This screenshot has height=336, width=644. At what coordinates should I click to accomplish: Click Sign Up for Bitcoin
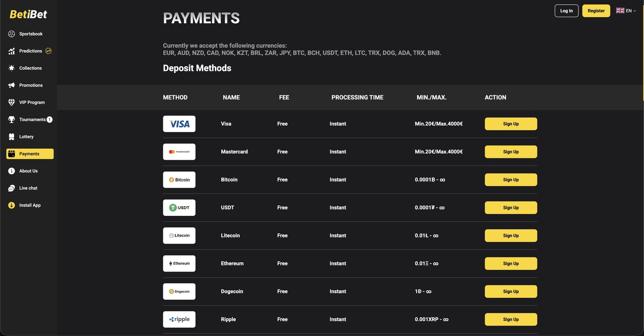(511, 180)
